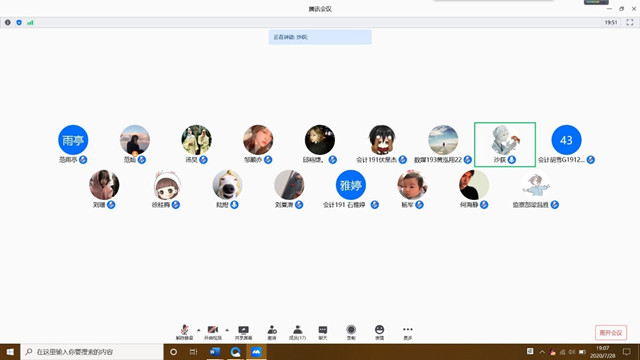Viewport: 640px width, 360px height.
Task: Click the red leave meeting button
Action: (611, 333)
